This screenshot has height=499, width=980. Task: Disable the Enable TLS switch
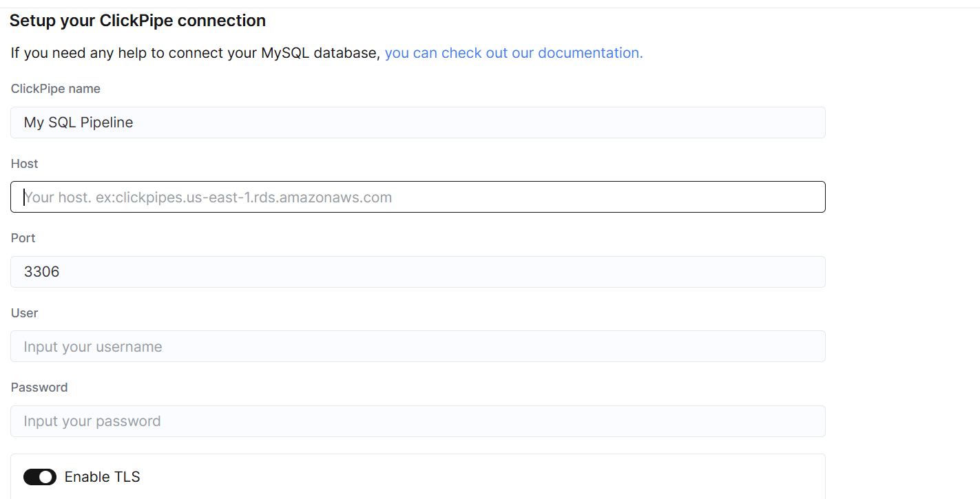(40, 477)
